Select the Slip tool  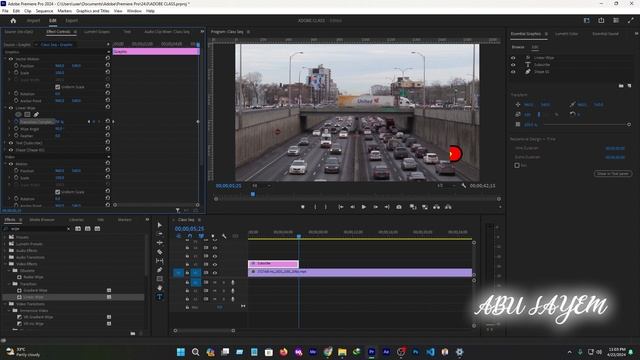pos(160,261)
